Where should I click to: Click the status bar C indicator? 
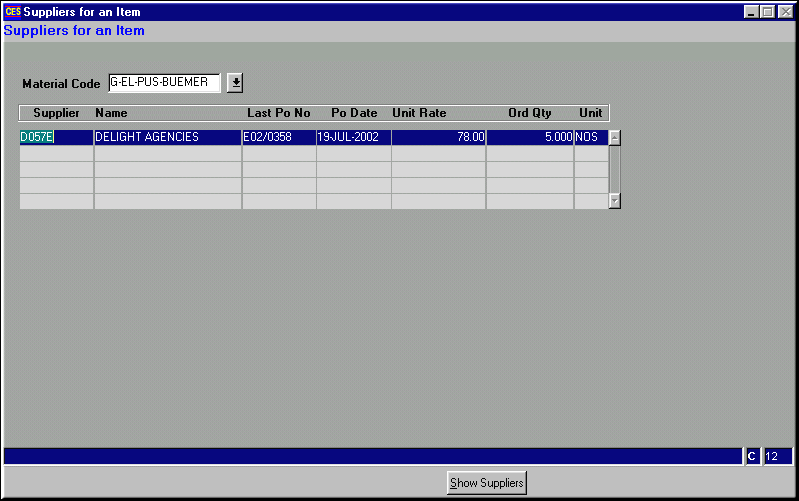(752, 457)
